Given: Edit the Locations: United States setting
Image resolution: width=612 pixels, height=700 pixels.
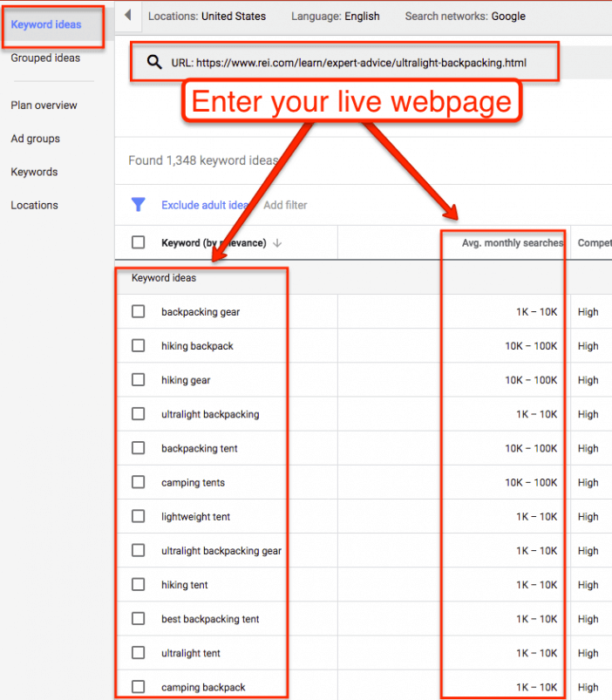Looking at the screenshot, I should pyautogui.click(x=207, y=16).
